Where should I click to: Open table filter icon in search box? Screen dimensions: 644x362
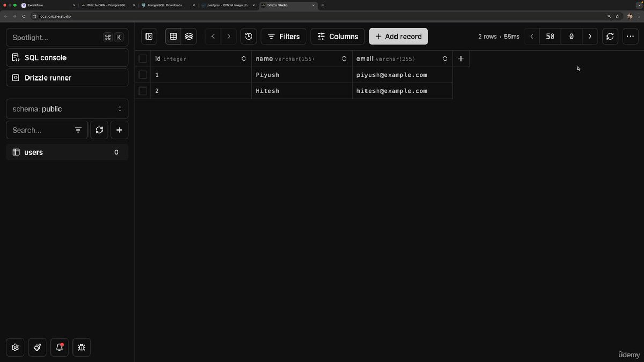click(x=78, y=130)
